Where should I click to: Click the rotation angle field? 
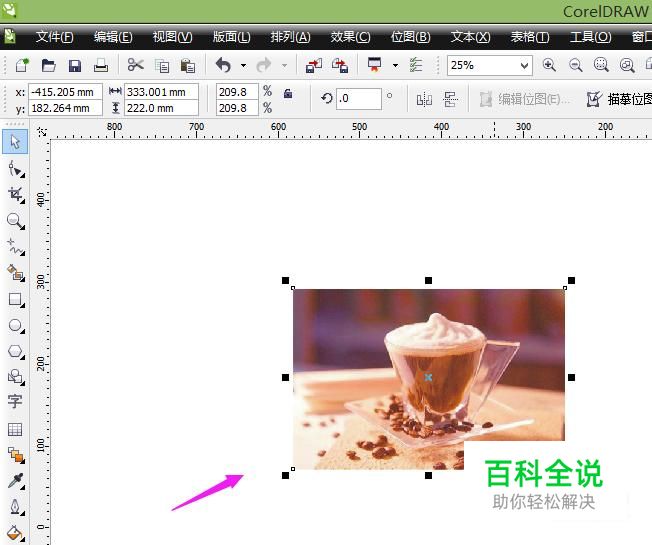(358, 99)
